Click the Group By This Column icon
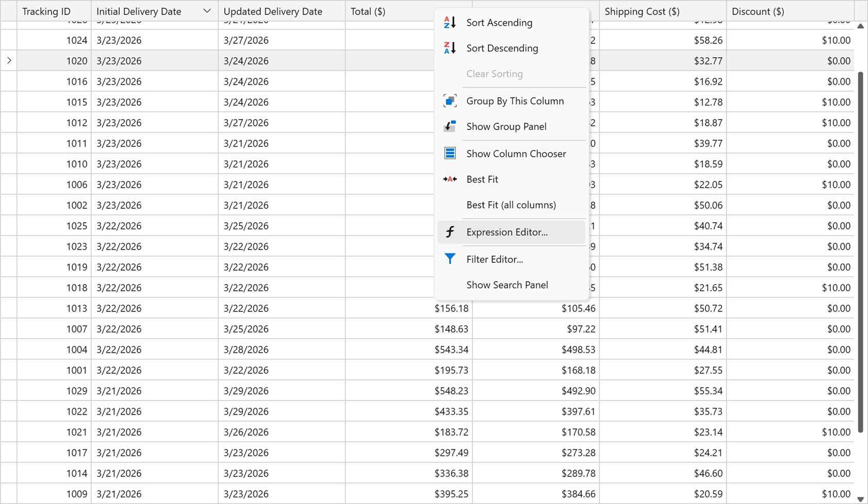 [x=450, y=101]
